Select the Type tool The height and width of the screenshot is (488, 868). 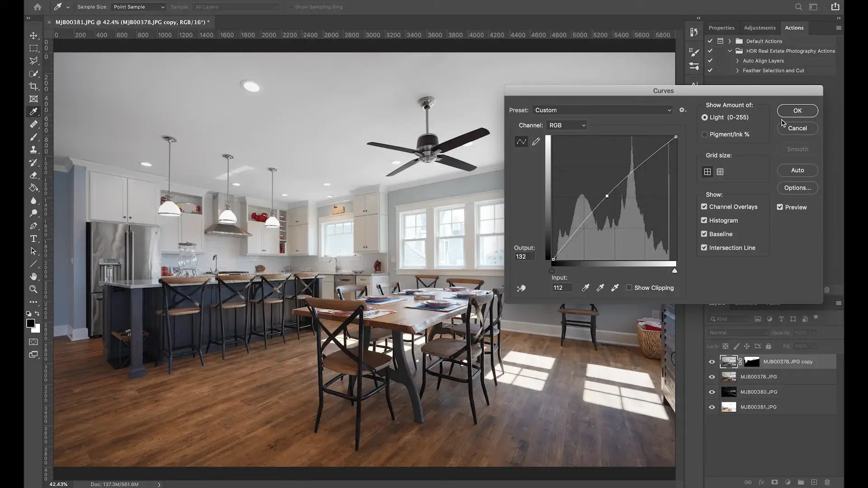tap(33, 239)
